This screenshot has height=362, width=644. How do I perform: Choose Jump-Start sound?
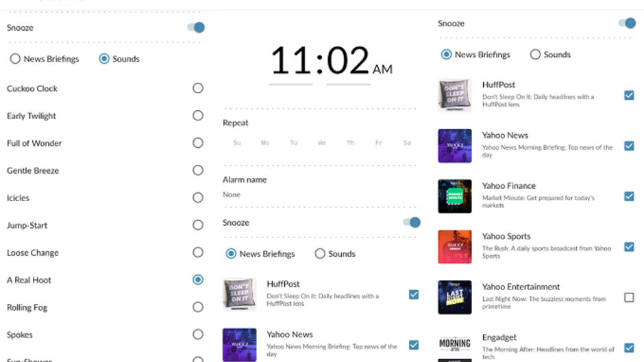[x=198, y=225]
